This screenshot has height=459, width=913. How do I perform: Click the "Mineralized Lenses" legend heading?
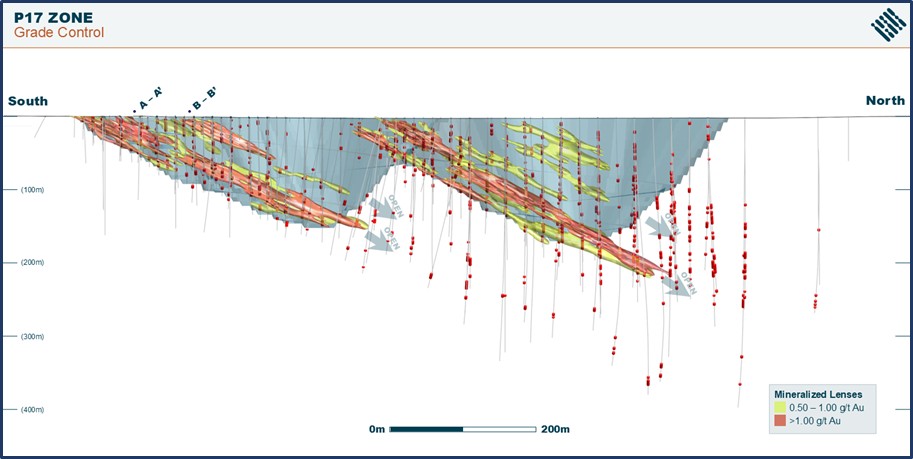pos(818,394)
